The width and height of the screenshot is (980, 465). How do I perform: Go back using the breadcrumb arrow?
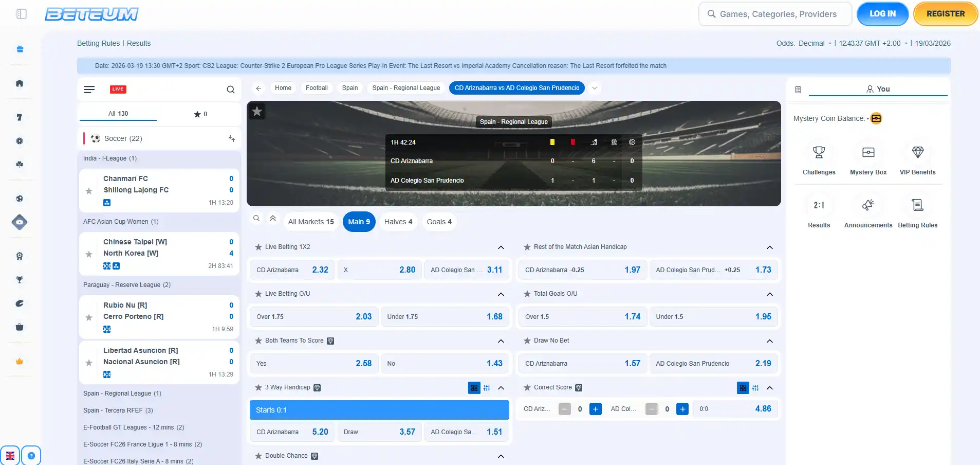pyautogui.click(x=258, y=88)
